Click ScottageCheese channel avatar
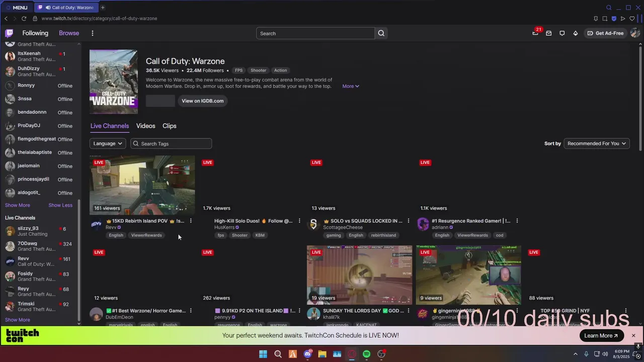644x362 pixels. coord(313,224)
